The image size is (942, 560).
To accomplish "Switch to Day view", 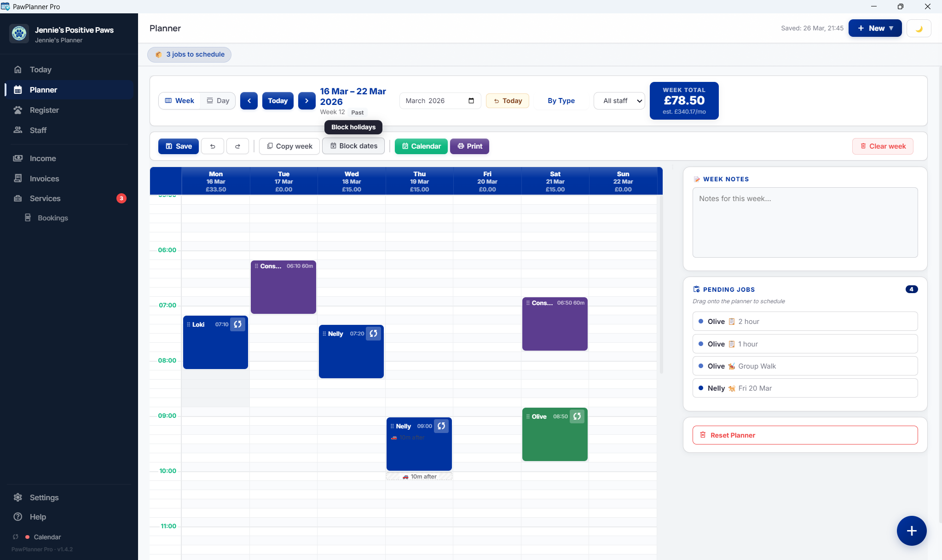I will pyautogui.click(x=218, y=100).
